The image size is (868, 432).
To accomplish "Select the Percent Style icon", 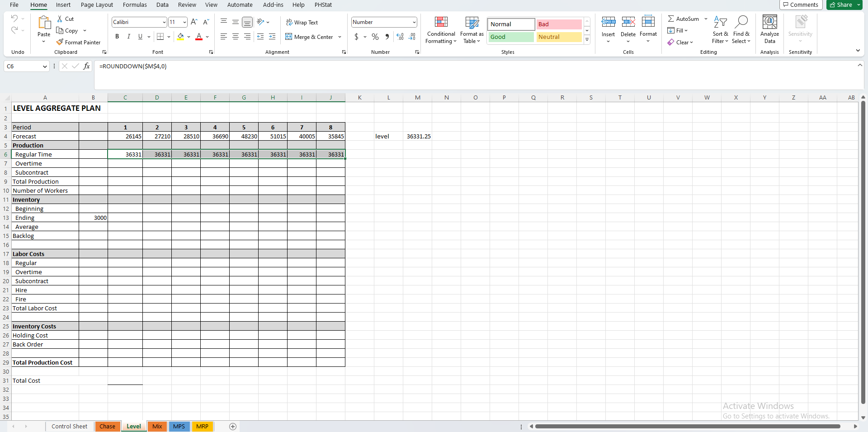I will coord(375,37).
